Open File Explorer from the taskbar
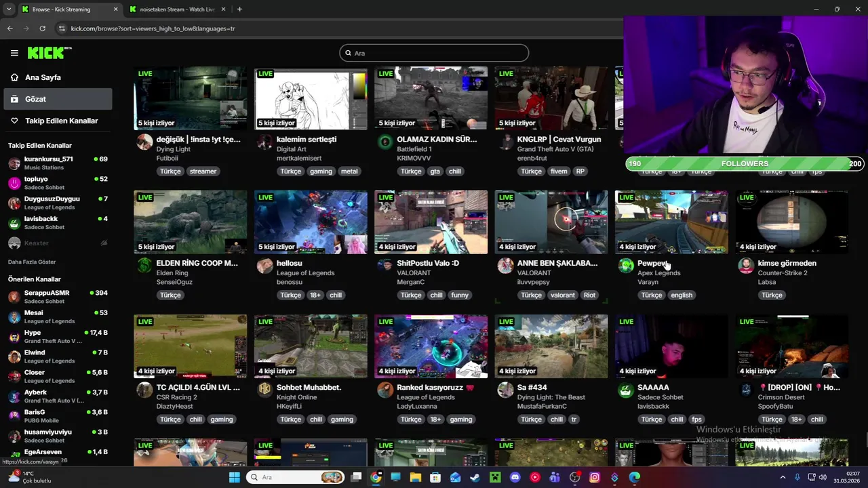Screen dimensions: 868x488 [x=415, y=477]
